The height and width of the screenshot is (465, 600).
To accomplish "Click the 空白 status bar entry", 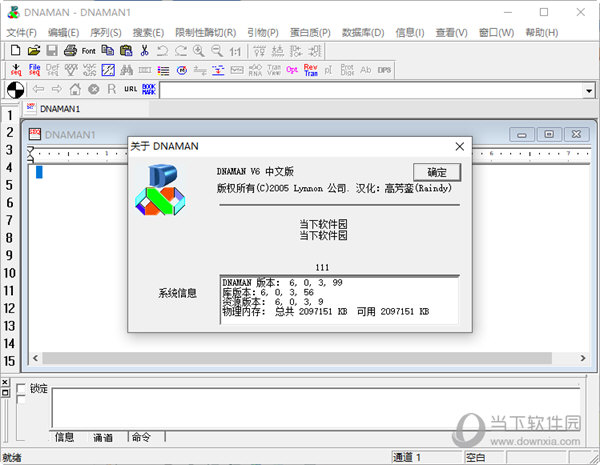I will click(x=483, y=457).
